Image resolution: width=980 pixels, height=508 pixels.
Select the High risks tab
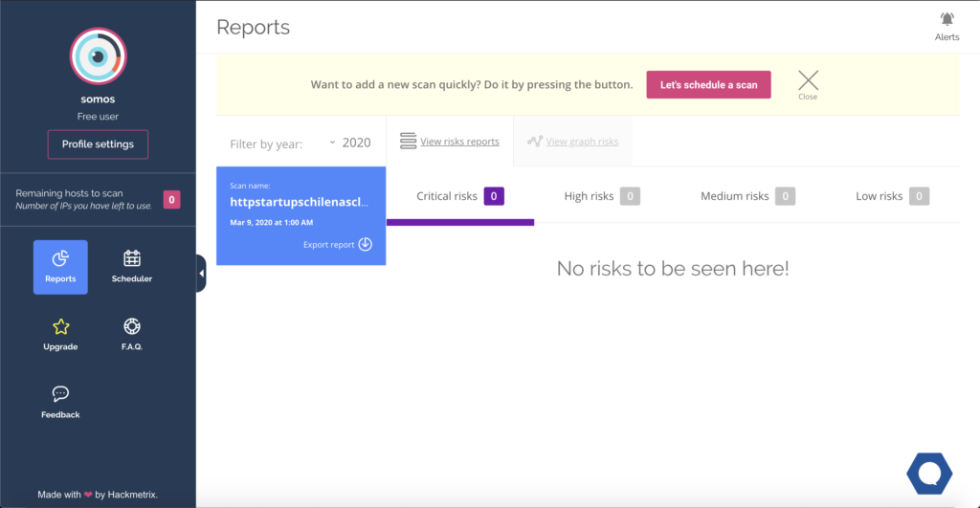point(601,196)
